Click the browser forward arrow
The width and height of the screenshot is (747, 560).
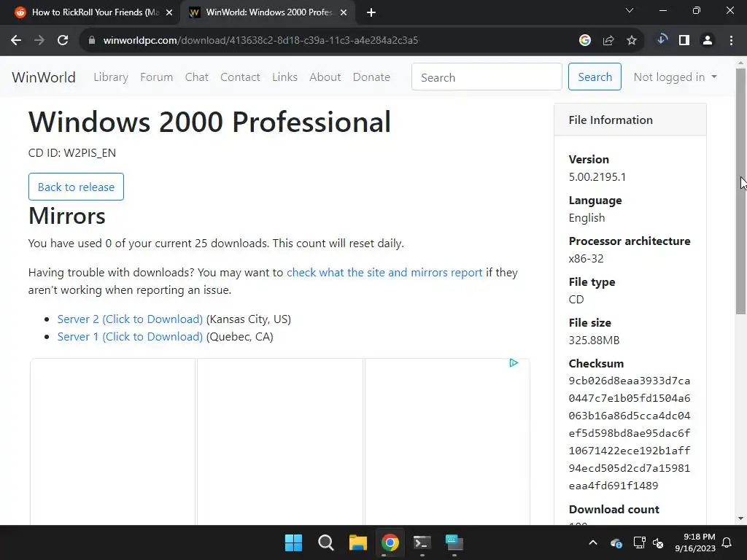point(39,41)
